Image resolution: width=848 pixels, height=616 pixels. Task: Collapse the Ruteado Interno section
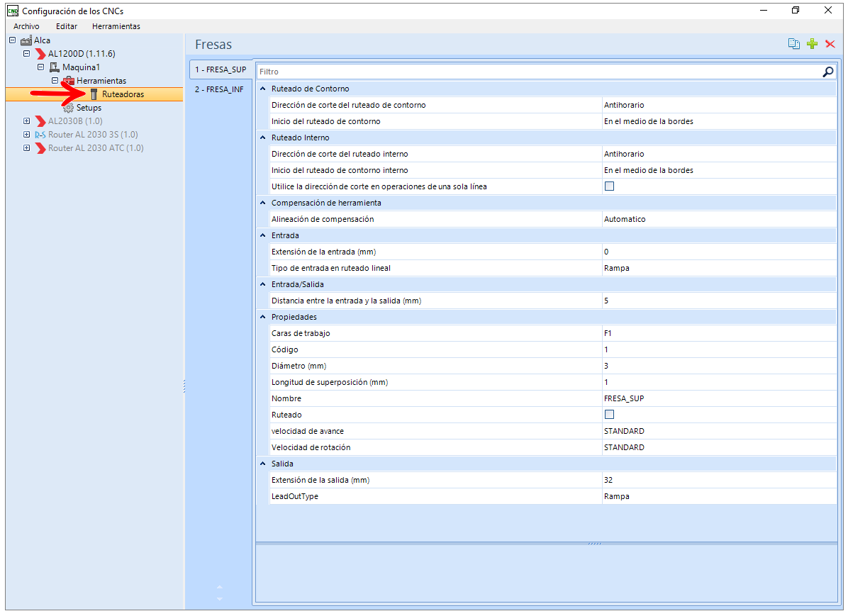click(263, 138)
